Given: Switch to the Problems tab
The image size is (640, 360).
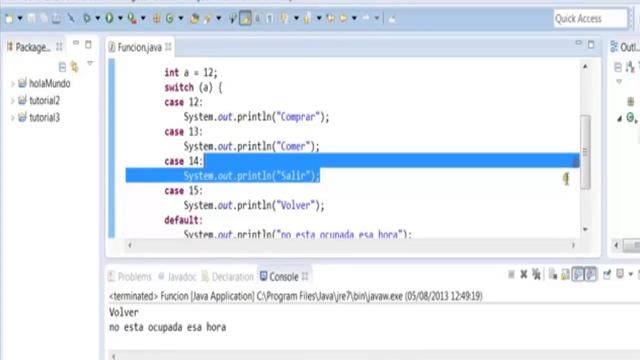Looking at the screenshot, I should click(130, 277).
